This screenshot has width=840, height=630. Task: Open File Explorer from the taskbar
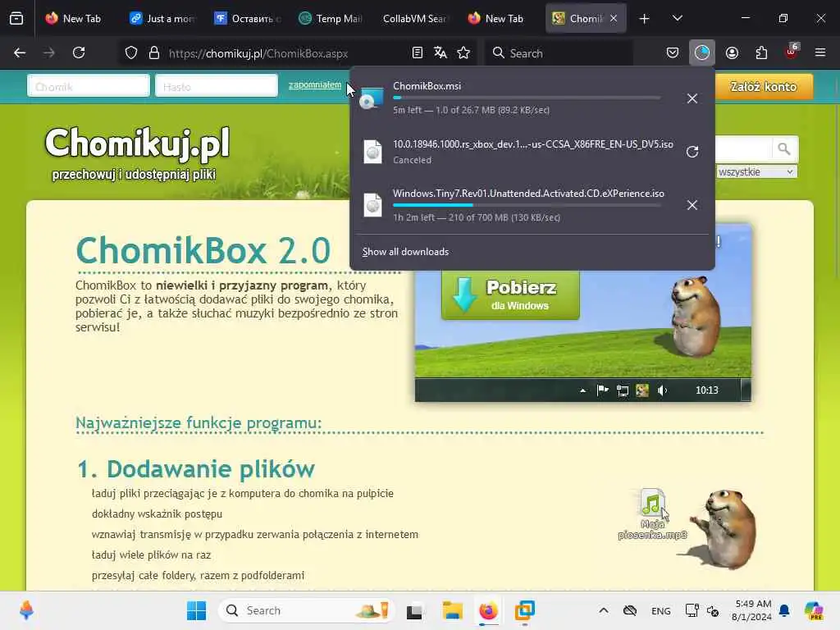pyautogui.click(x=452, y=610)
